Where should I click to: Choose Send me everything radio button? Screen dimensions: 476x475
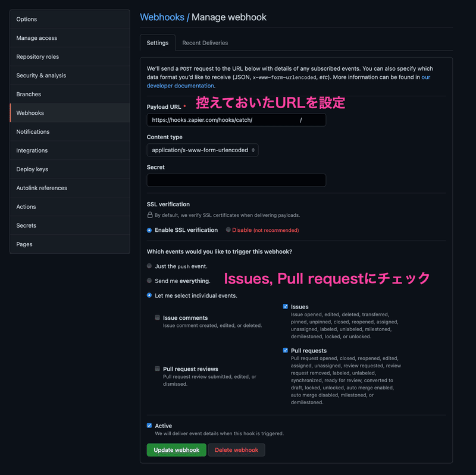click(x=149, y=281)
